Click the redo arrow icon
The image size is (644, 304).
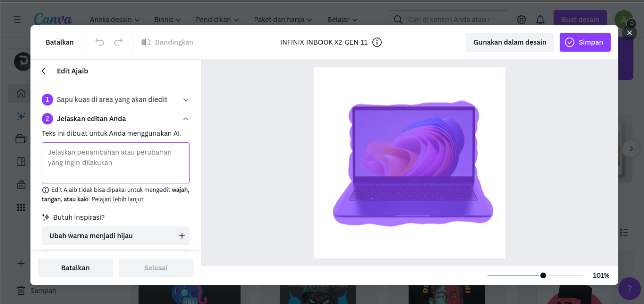click(x=118, y=42)
